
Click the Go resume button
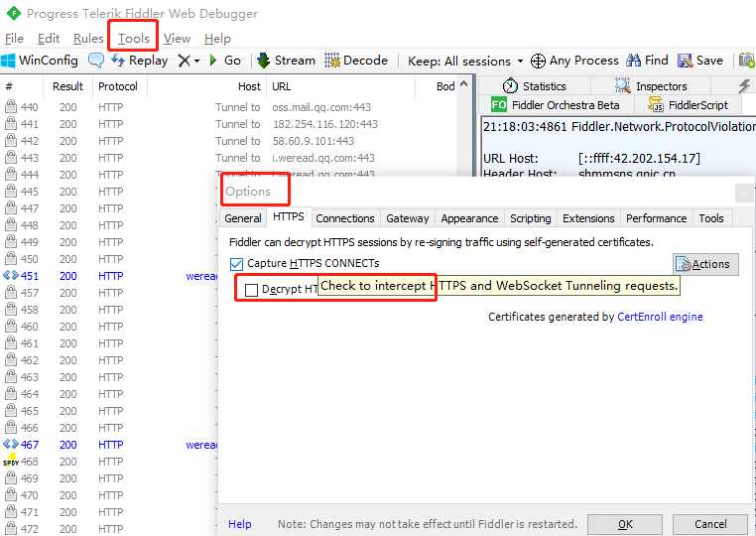[225, 61]
